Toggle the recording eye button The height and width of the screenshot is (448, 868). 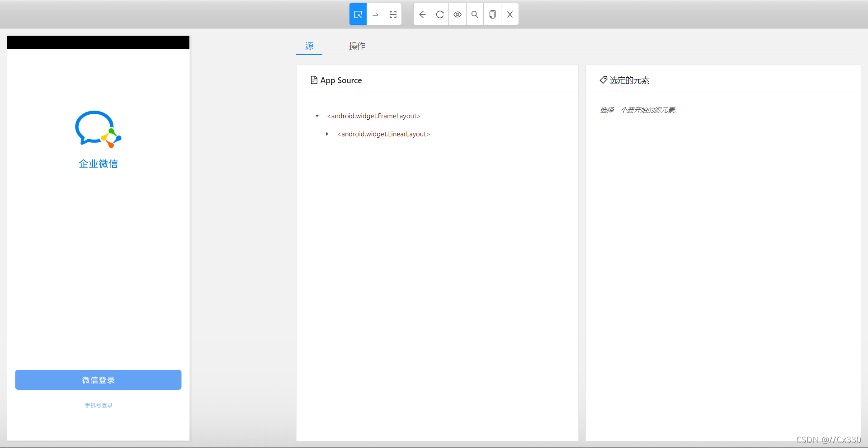tap(458, 14)
